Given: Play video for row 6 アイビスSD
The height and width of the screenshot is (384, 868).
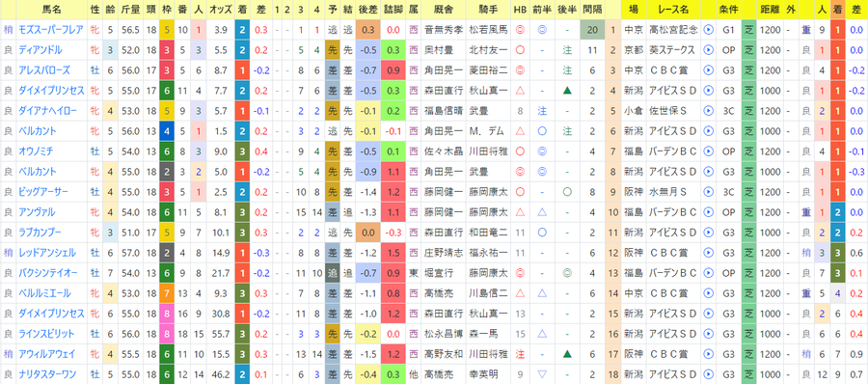Looking at the screenshot, I should coord(708,131).
